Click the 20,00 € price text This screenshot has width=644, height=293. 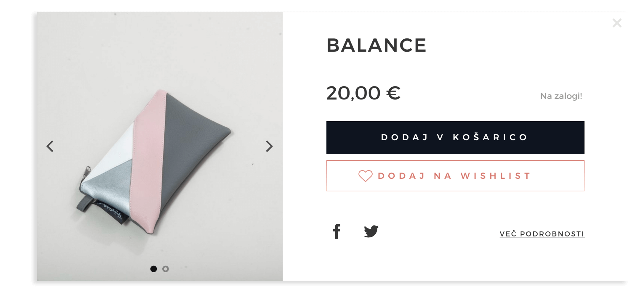point(363,93)
